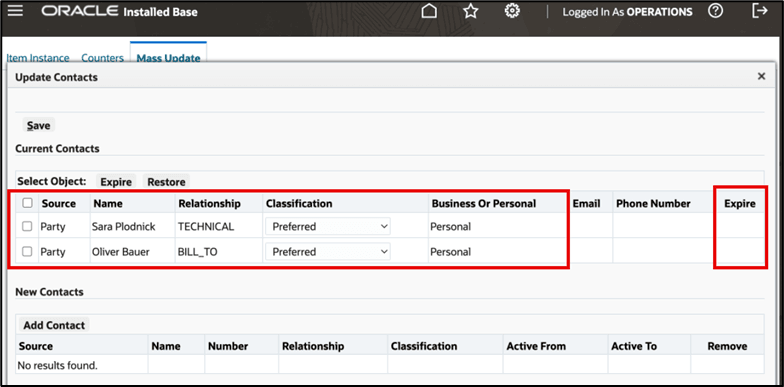
Task: Open the Help question mark icon
Action: pos(716,11)
